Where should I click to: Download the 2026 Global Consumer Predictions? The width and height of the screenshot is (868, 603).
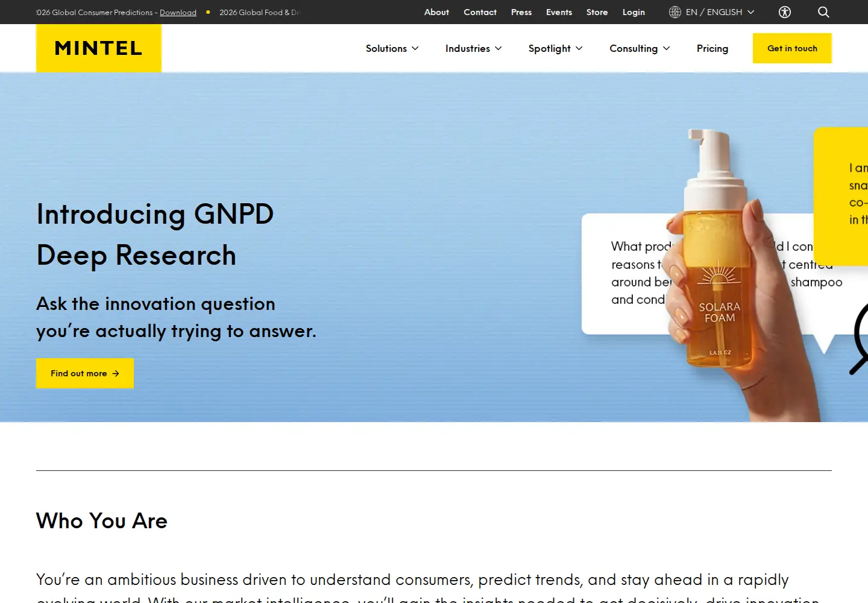coord(178,12)
